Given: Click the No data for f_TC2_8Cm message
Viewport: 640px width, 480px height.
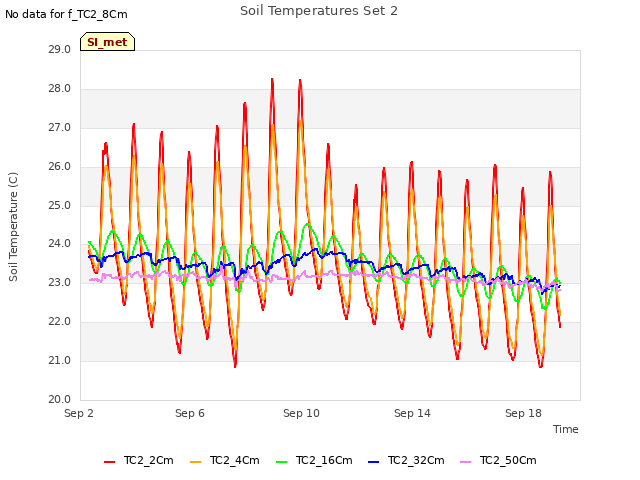Looking at the screenshot, I should coord(66,14).
